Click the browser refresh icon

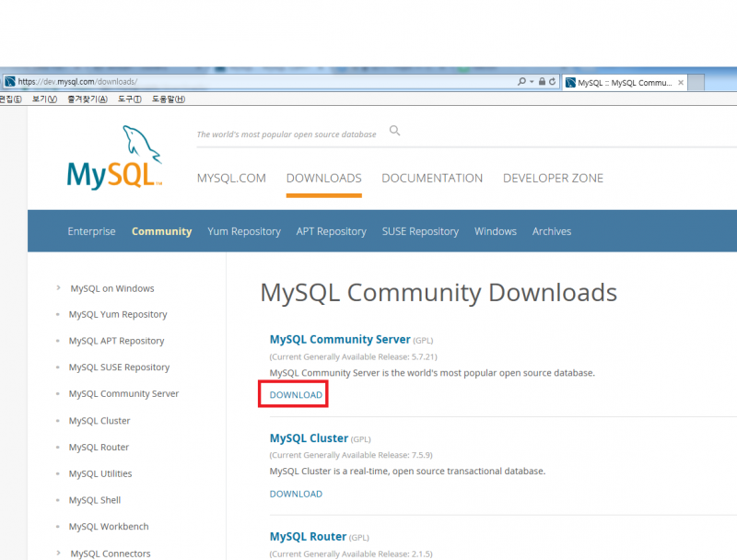(552, 82)
